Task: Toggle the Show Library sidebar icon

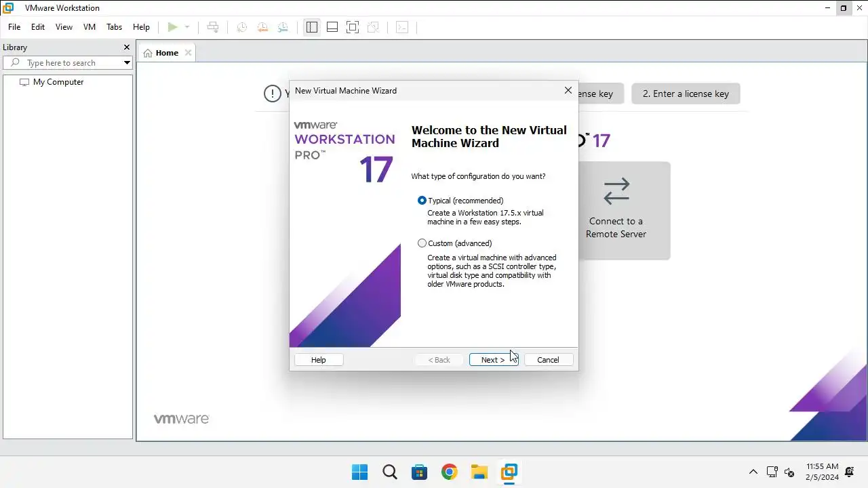Action: [x=312, y=27]
